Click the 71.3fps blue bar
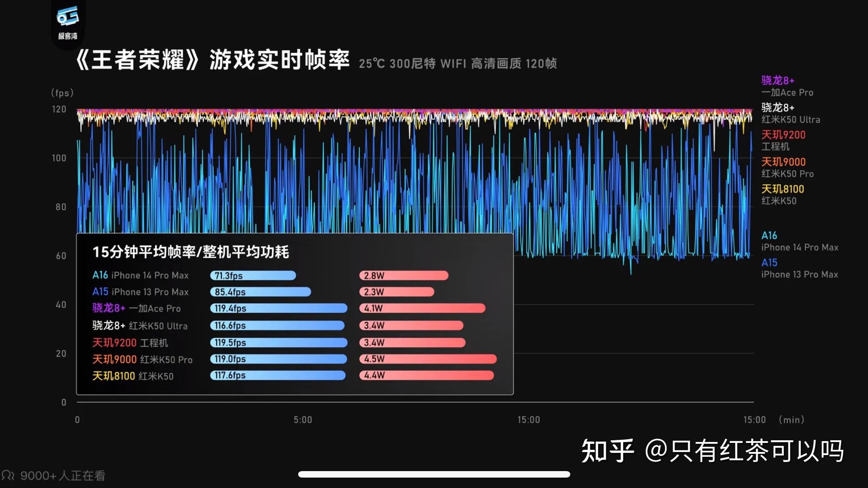This screenshot has width=868, height=488. tap(253, 275)
